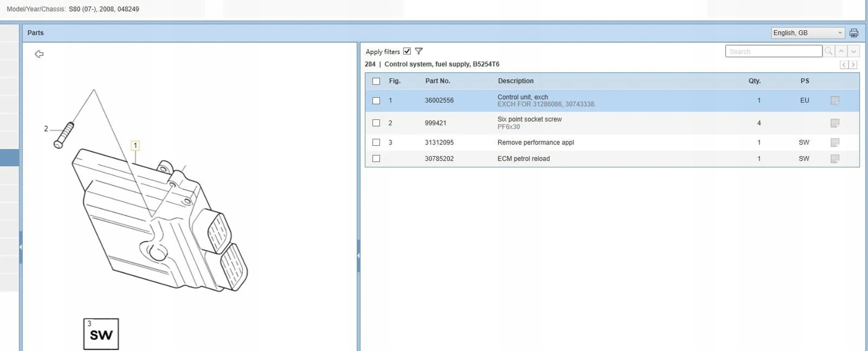868x351 pixels.
Task: Select the Control unit, exch row
Action: [612, 101]
